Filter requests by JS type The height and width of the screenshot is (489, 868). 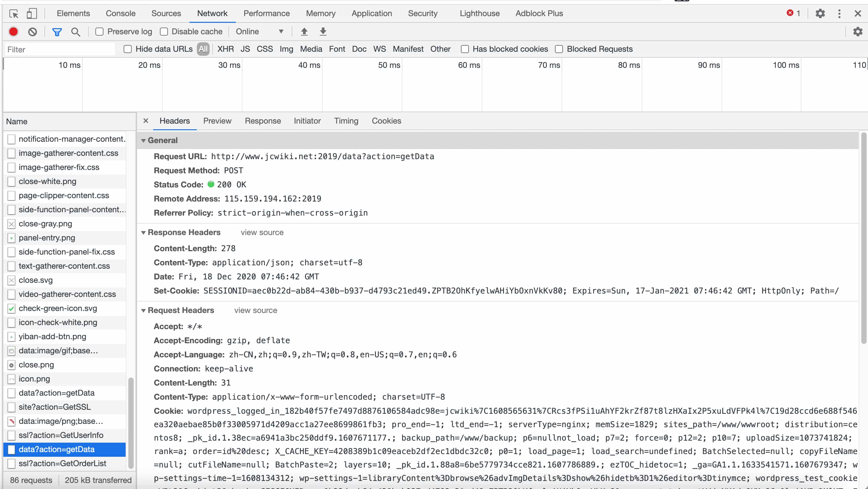[245, 49]
